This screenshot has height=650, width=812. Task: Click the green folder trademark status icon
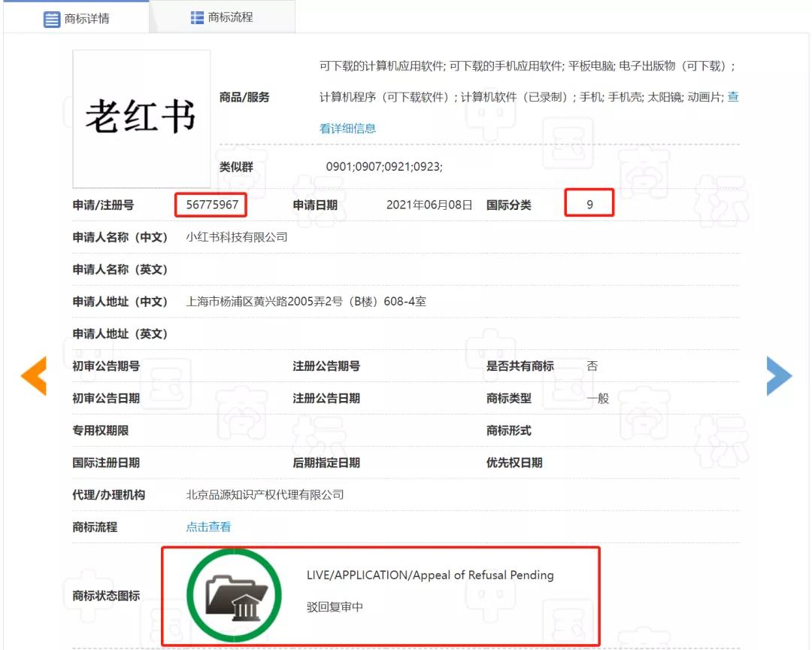234,596
